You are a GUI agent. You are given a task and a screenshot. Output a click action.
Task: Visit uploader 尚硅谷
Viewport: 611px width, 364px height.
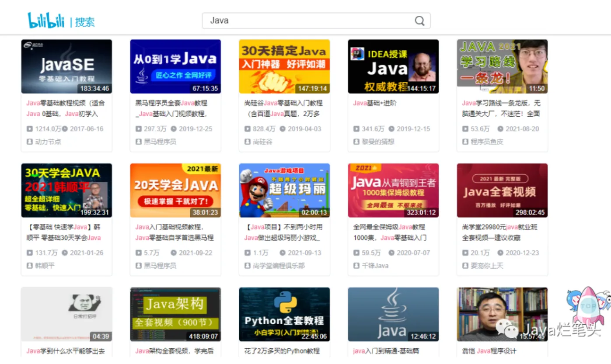pyautogui.click(x=262, y=142)
